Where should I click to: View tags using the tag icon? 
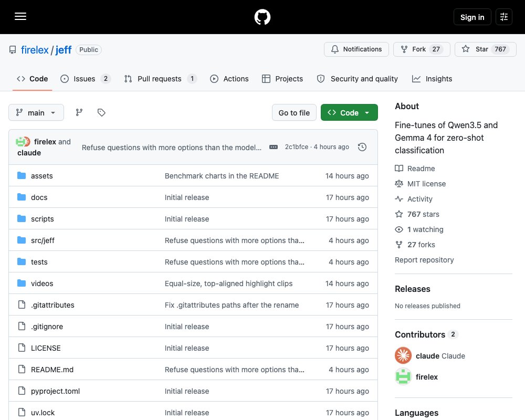101,112
